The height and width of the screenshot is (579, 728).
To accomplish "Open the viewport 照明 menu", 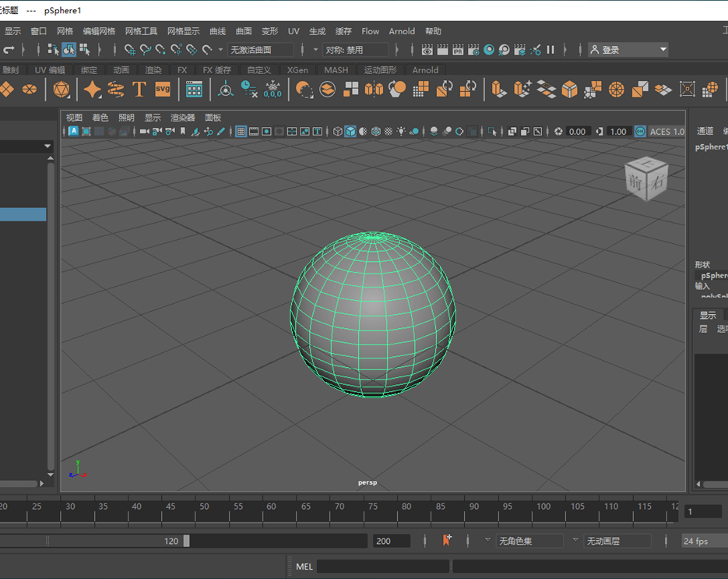I will pos(126,118).
